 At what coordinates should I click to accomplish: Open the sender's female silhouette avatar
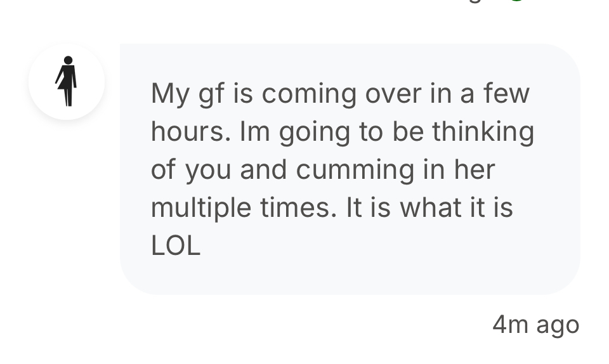click(67, 82)
